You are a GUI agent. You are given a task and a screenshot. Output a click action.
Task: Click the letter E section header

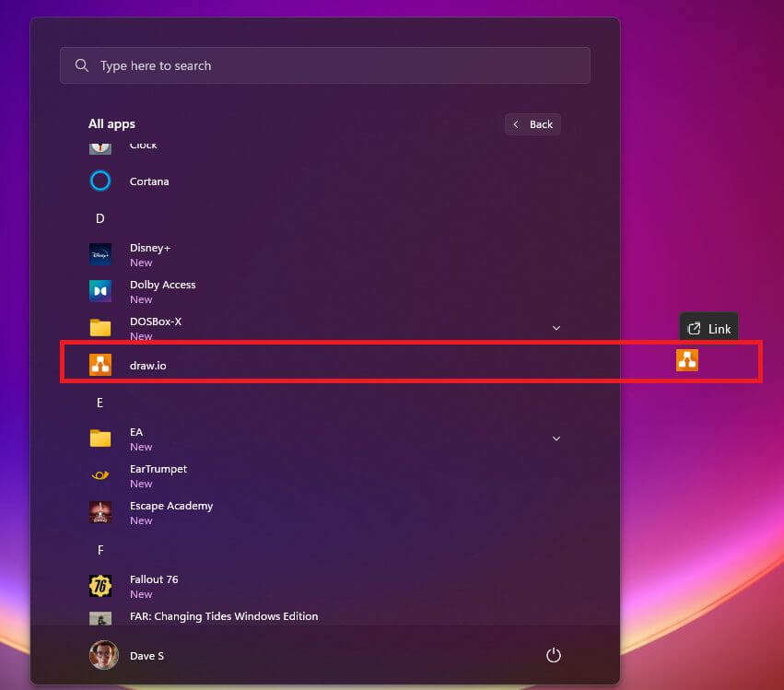point(100,403)
